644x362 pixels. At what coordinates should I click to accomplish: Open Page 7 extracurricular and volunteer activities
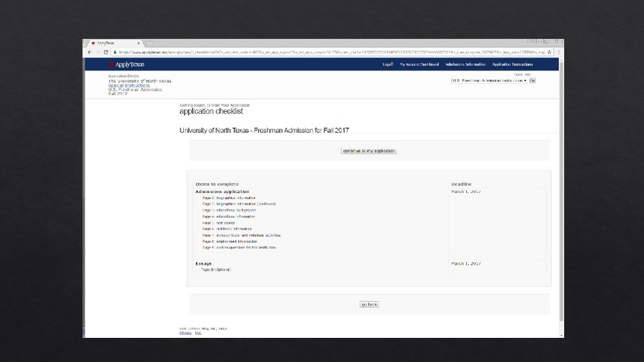pyautogui.click(x=241, y=235)
